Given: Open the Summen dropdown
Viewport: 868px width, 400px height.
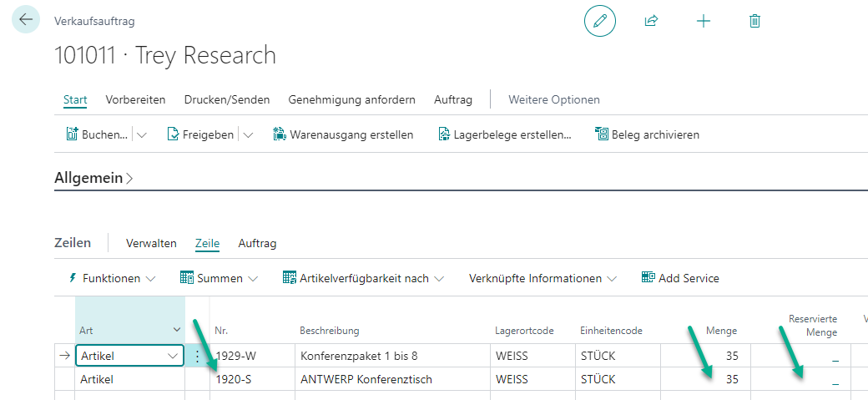Looking at the screenshot, I should pos(220,279).
